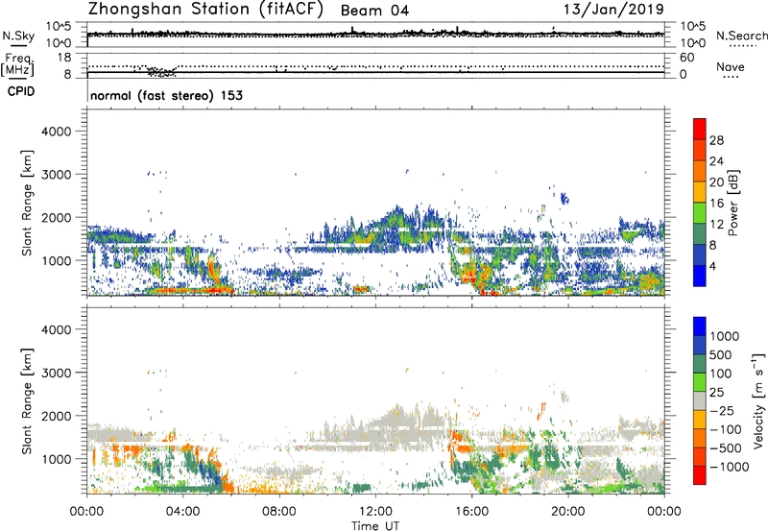Select the "-25" label on the Velocity scale

tap(723, 411)
